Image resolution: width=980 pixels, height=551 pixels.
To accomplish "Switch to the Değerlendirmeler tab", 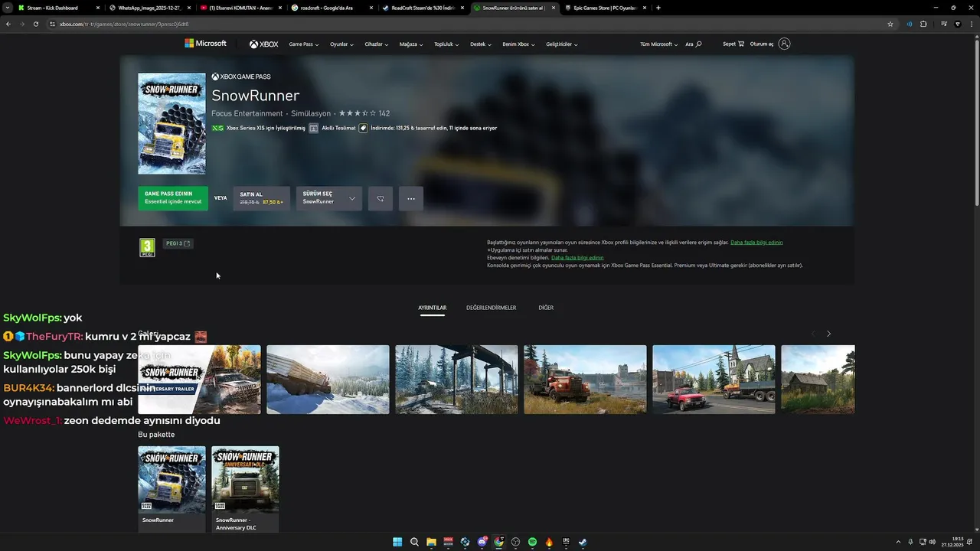I will (x=491, y=308).
